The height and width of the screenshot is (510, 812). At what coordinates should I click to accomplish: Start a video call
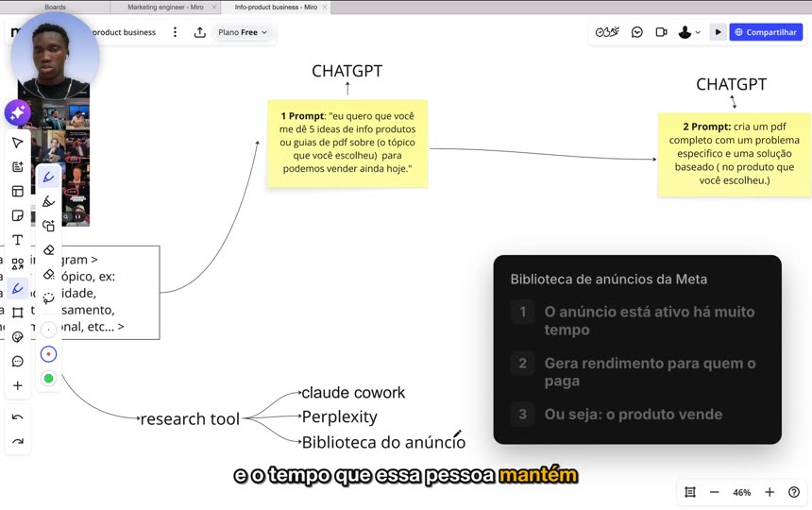pyautogui.click(x=661, y=32)
